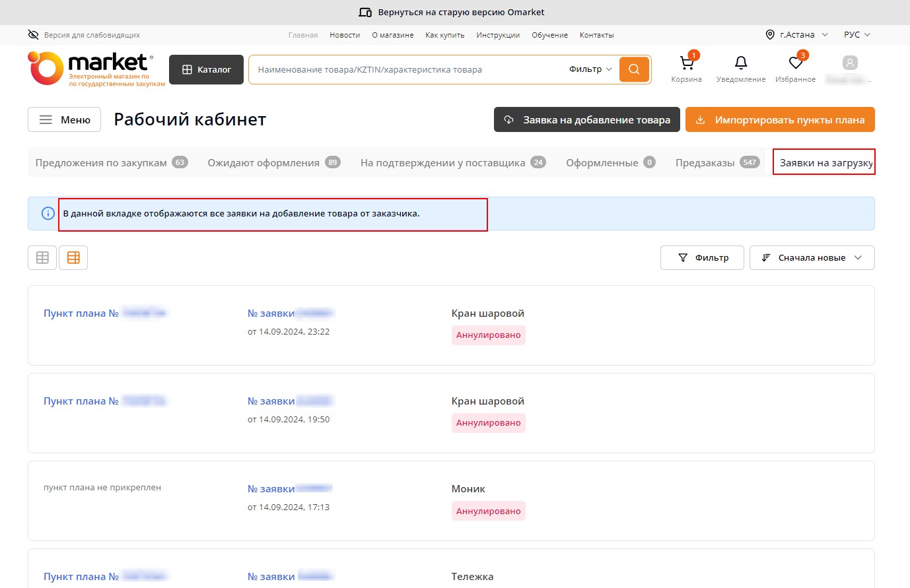The height and width of the screenshot is (588, 910).
Task: Open the Каталог button
Action: (206, 70)
